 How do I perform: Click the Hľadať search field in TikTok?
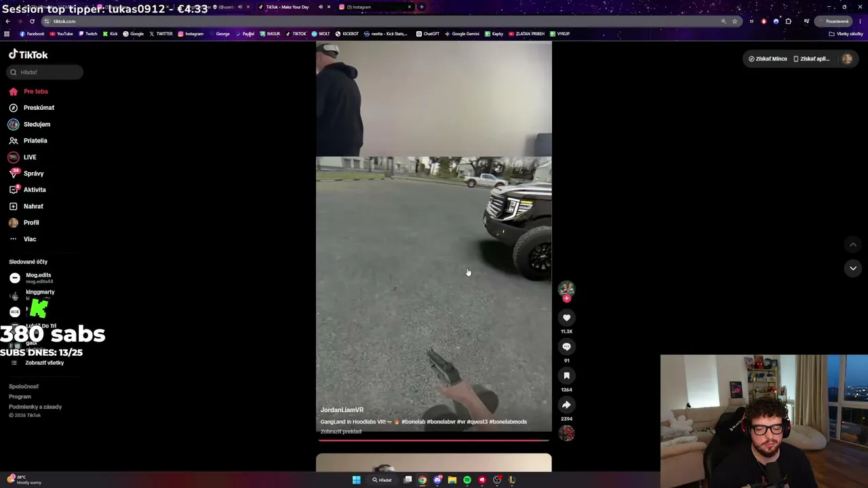(x=45, y=72)
